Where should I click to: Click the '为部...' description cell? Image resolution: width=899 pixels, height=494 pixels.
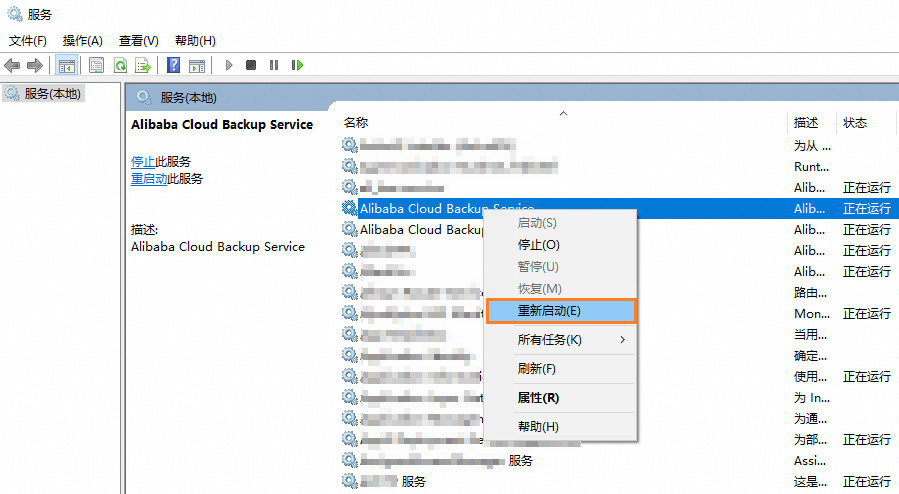810,440
